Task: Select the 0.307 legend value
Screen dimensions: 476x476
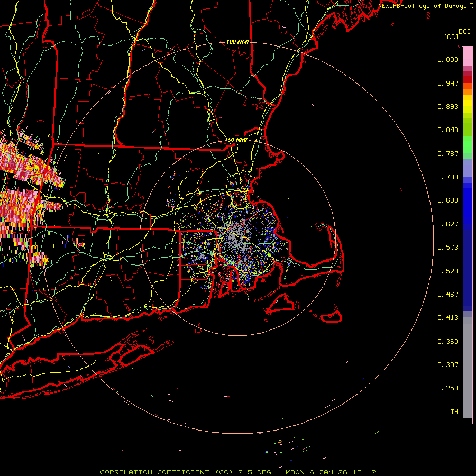Action: tap(448, 364)
